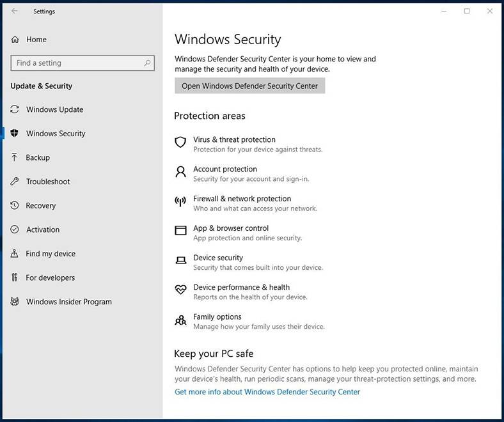Image resolution: width=504 pixels, height=422 pixels.
Task: Open Account protection area
Action: (225, 169)
